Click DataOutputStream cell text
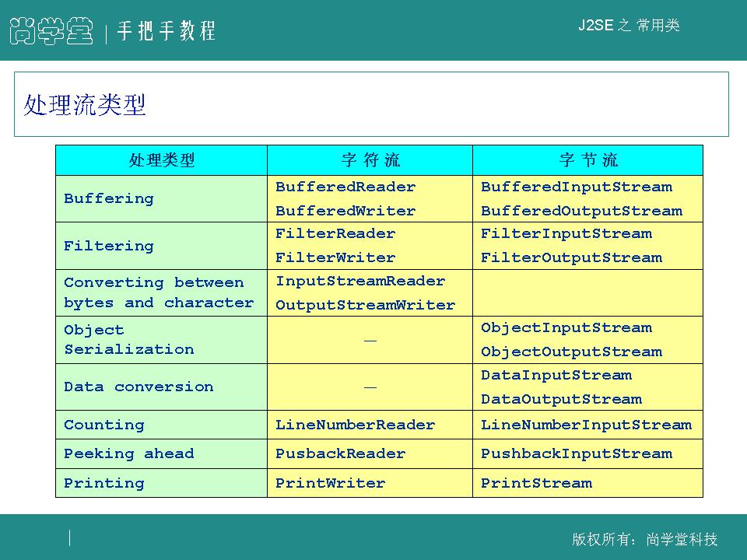The width and height of the screenshot is (747, 560). tap(561, 399)
